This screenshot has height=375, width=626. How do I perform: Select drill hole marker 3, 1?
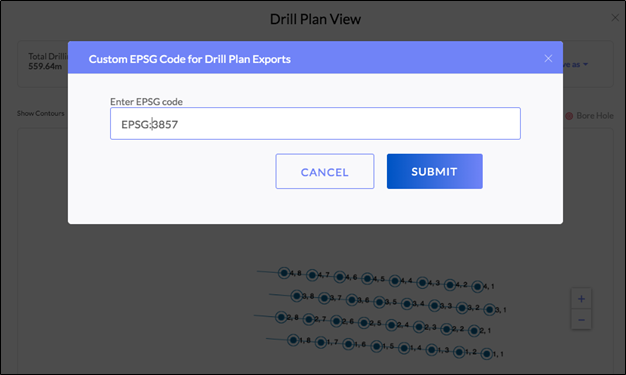pos(489,310)
